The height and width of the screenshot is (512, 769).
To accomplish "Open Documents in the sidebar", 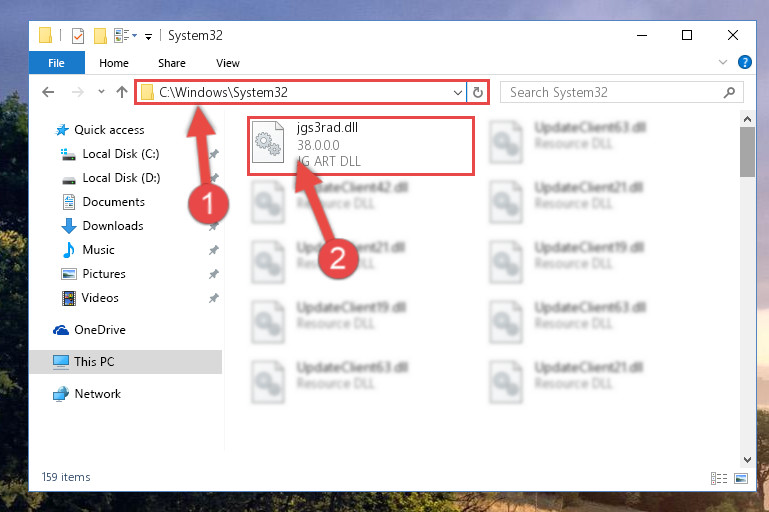I will pos(113,202).
